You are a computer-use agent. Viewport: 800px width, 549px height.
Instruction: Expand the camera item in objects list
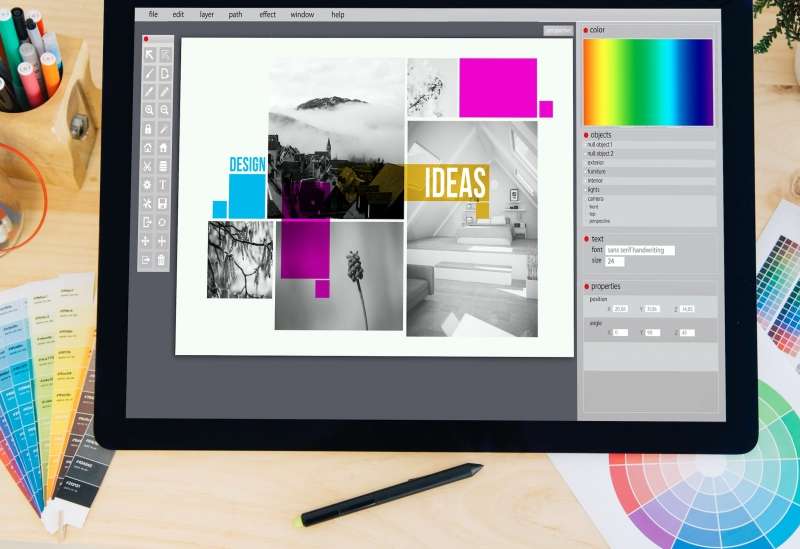[x=596, y=198]
